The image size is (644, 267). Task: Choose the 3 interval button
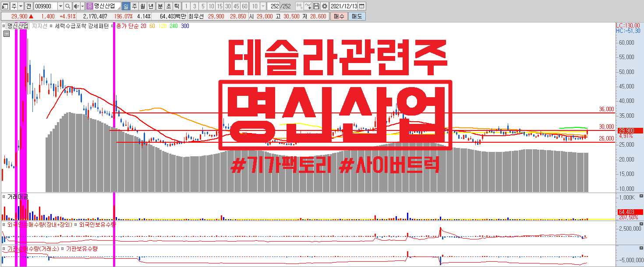click(195, 6)
